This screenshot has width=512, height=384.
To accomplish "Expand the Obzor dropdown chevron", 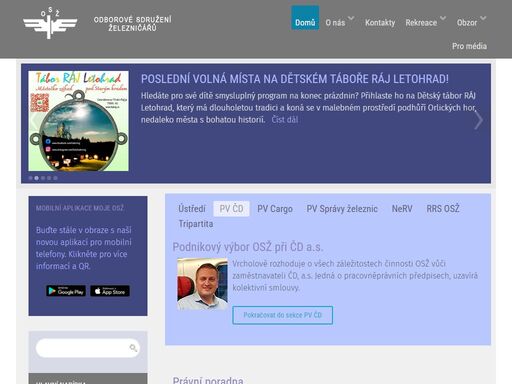I will [x=483, y=18].
